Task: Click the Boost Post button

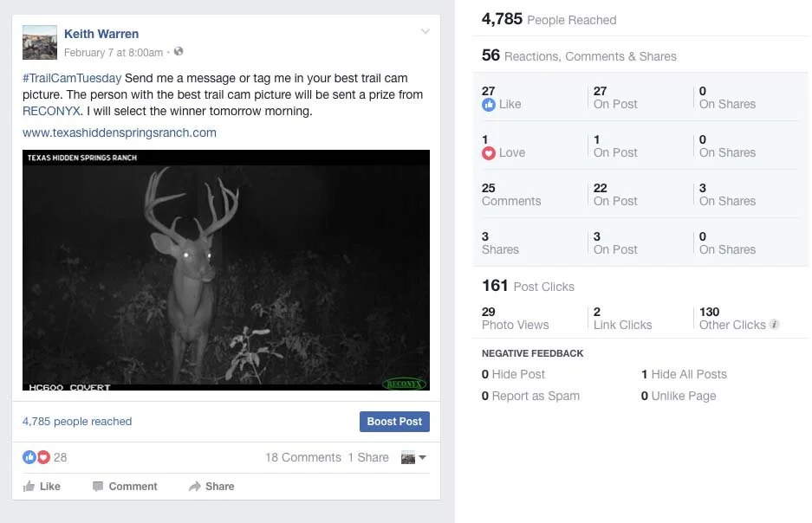Action: point(394,422)
